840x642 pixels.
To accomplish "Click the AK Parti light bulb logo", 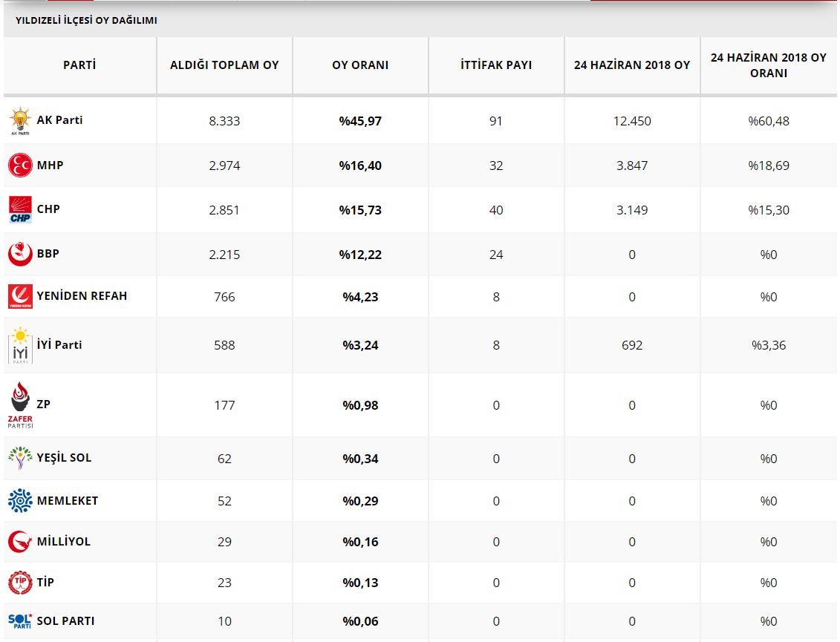I will (x=20, y=121).
